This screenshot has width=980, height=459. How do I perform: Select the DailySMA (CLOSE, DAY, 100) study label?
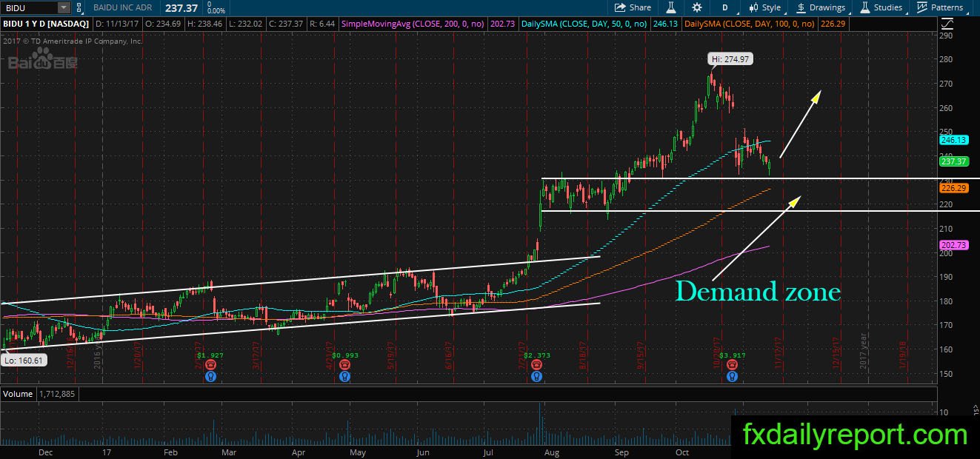[x=750, y=24]
